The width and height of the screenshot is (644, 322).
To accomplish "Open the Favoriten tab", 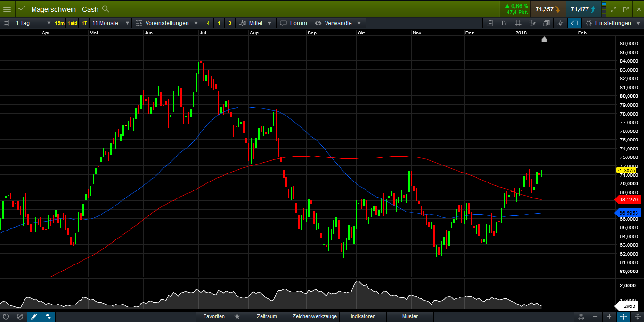I will pos(214,316).
